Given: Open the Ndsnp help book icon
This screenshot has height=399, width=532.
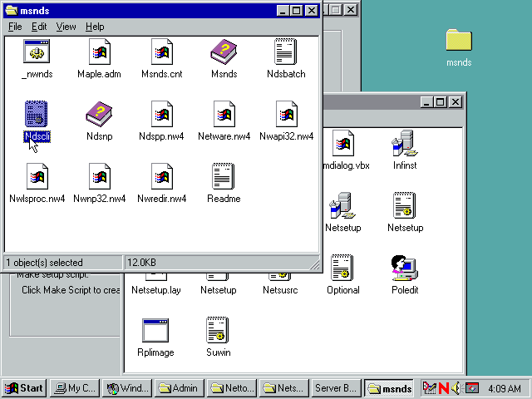Looking at the screenshot, I should (99, 114).
